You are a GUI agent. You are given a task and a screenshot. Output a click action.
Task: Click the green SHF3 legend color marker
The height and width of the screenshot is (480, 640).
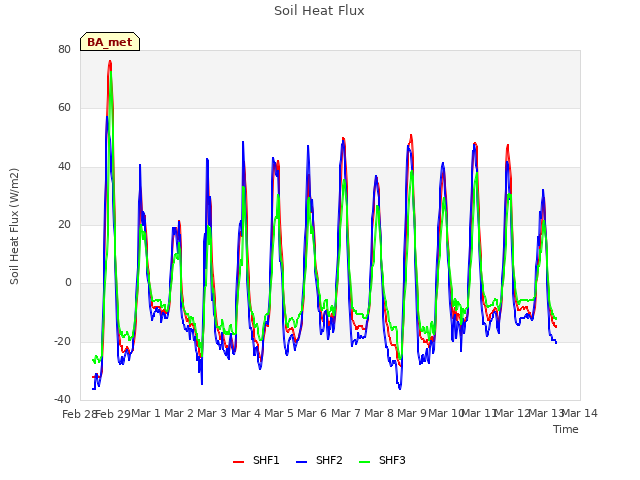364,462
